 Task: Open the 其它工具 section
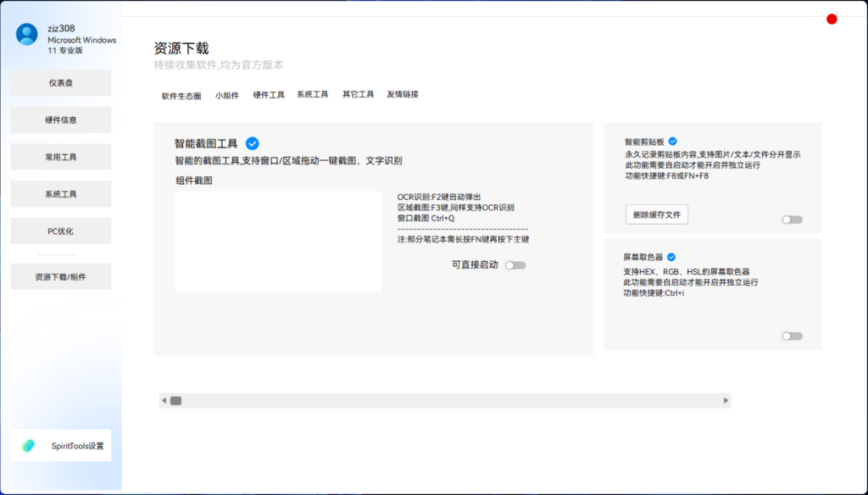click(x=359, y=94)
